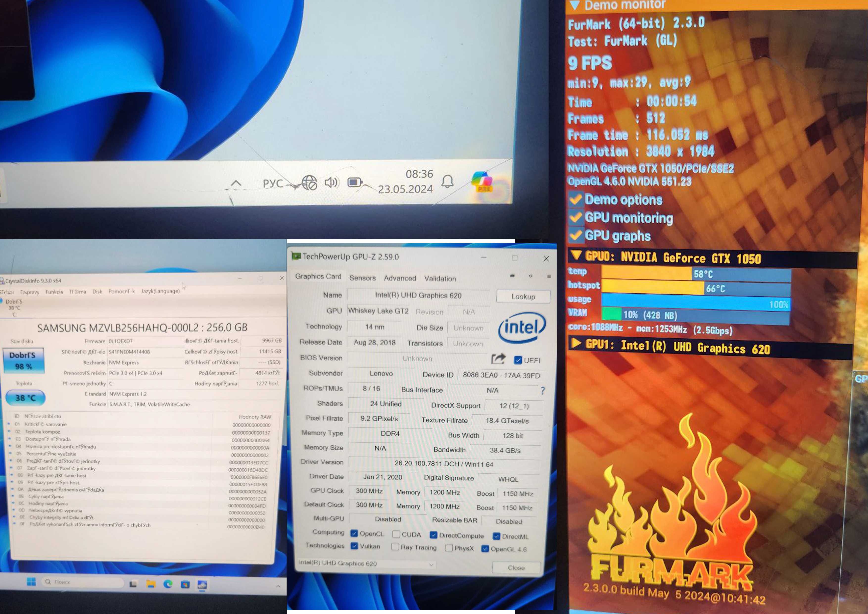The image size is (868, 614).
Task: Toggle DirectML checkbox
Action: [496, 536]
